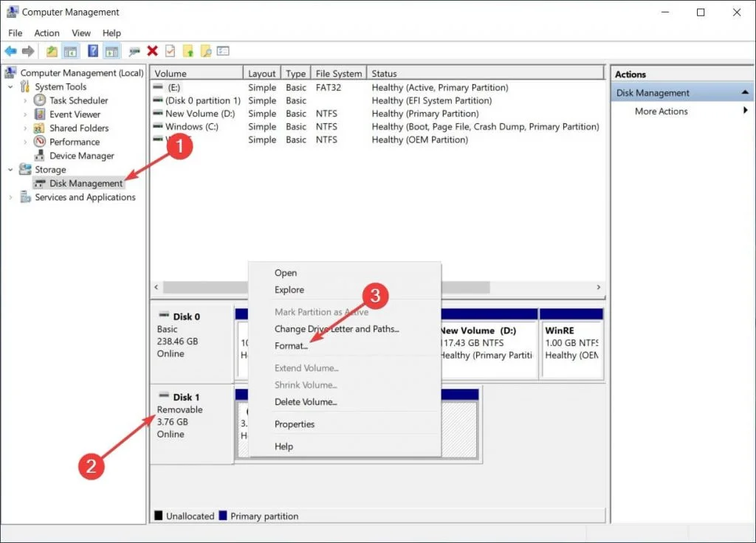This screenshot has height=543, width=756.
Task: Toggle the Show/Hide Console Tree icon
Action: pos(70,51)
